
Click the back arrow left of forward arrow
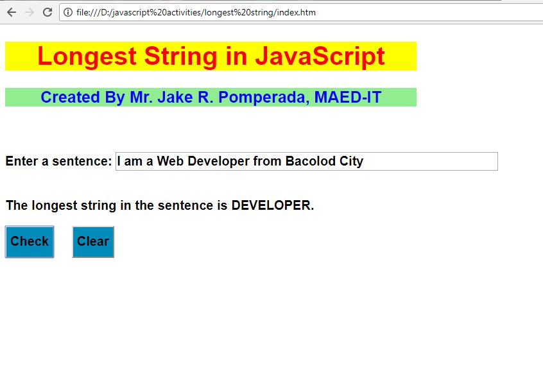[x=10, y=12]
